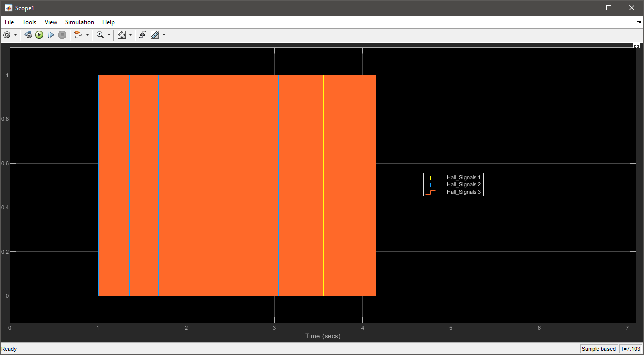Viewport: 644px width, 355px height.
Task: Open the Configuration Properties gear icon
Action: [x=7, y=35]
